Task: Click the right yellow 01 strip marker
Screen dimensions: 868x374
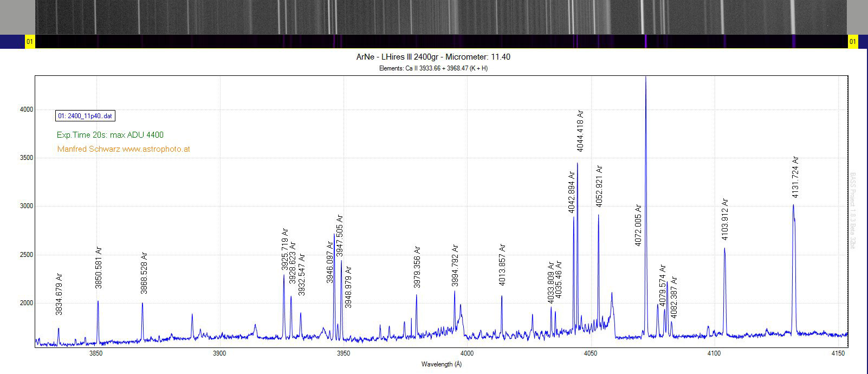Action: click(853, 42)
